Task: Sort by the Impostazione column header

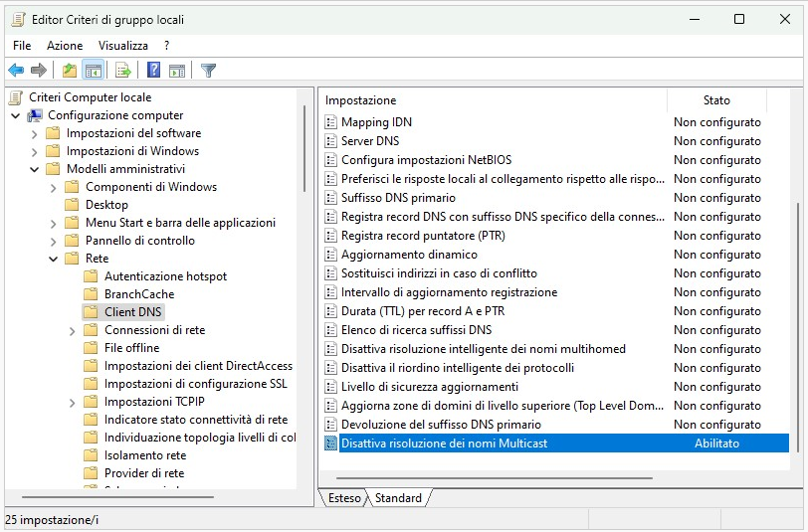Action: tap(494, 100)
